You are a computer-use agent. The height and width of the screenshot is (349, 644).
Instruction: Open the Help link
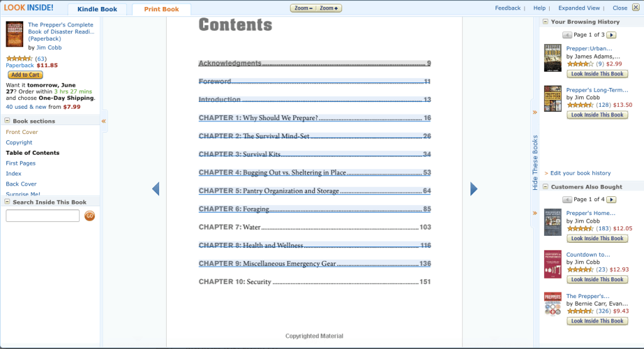(539, 8)
